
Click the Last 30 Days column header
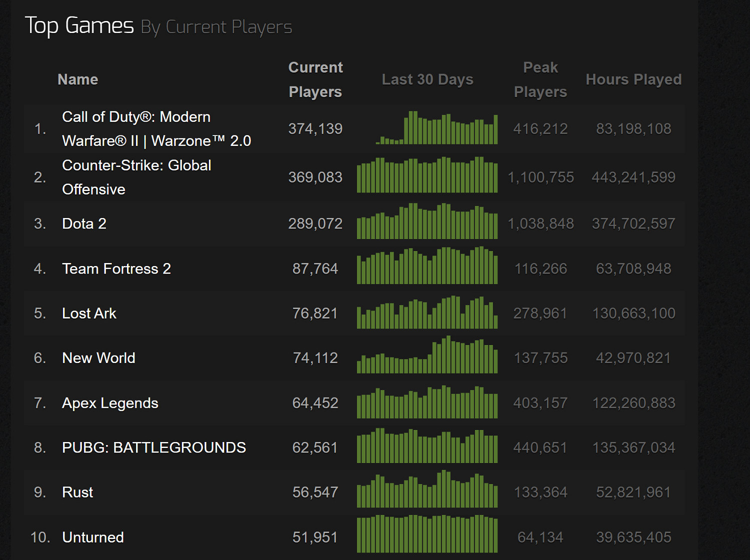[427, 79]
